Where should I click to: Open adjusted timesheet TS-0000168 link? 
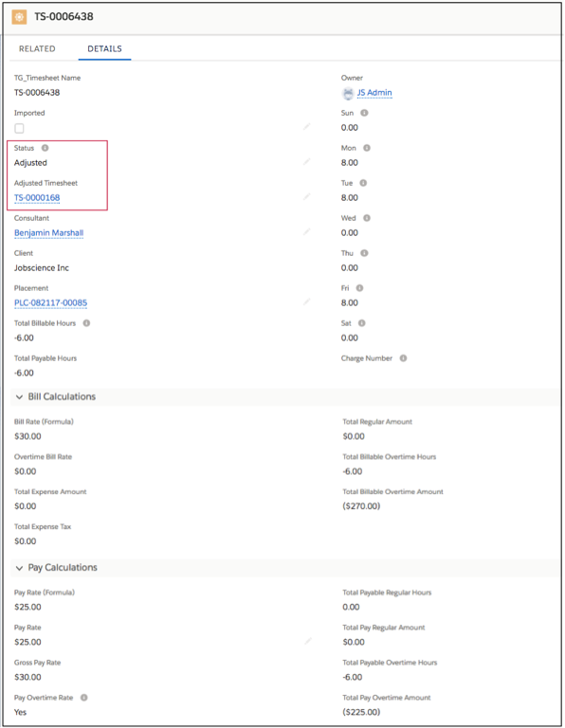click(37, 198)
